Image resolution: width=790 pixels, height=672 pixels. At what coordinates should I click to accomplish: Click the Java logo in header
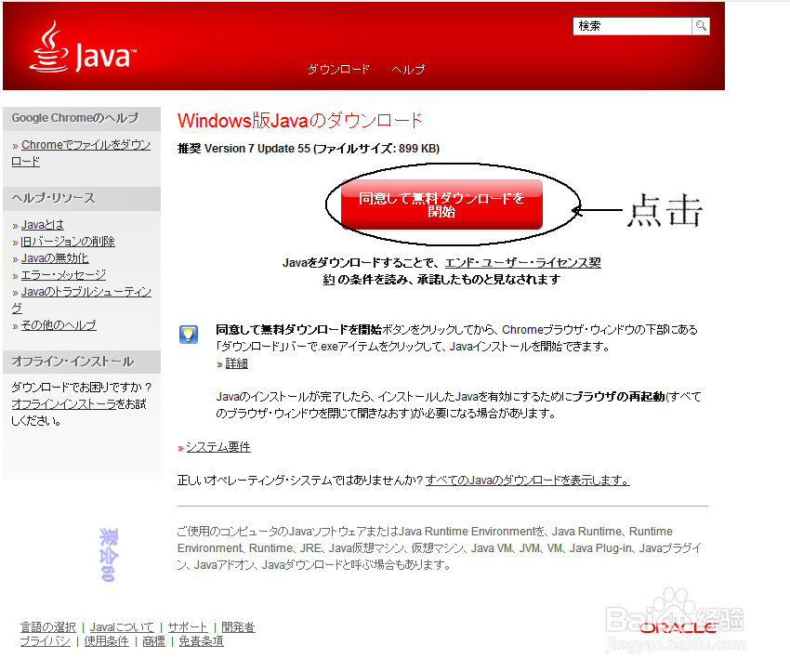(x=83, y=46)
